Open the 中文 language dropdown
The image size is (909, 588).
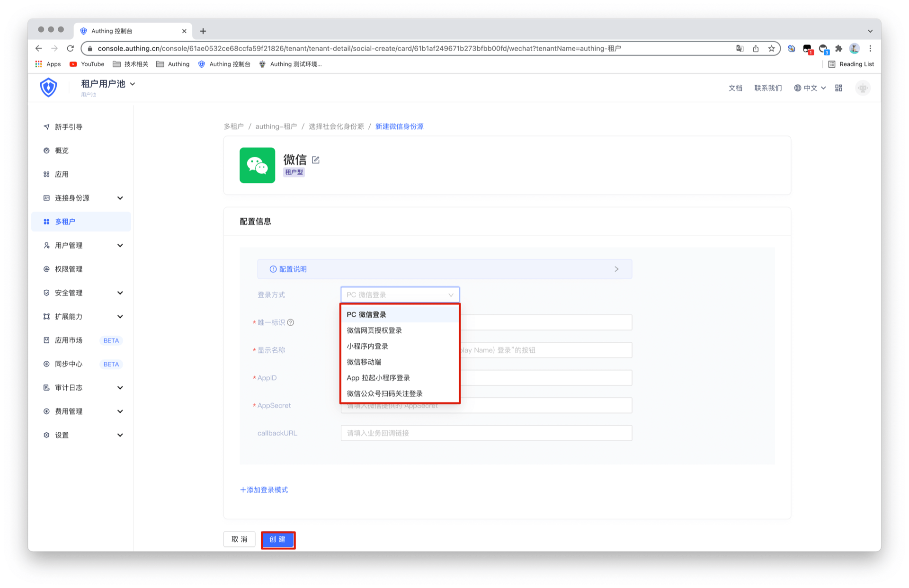[x=810, y=88]
